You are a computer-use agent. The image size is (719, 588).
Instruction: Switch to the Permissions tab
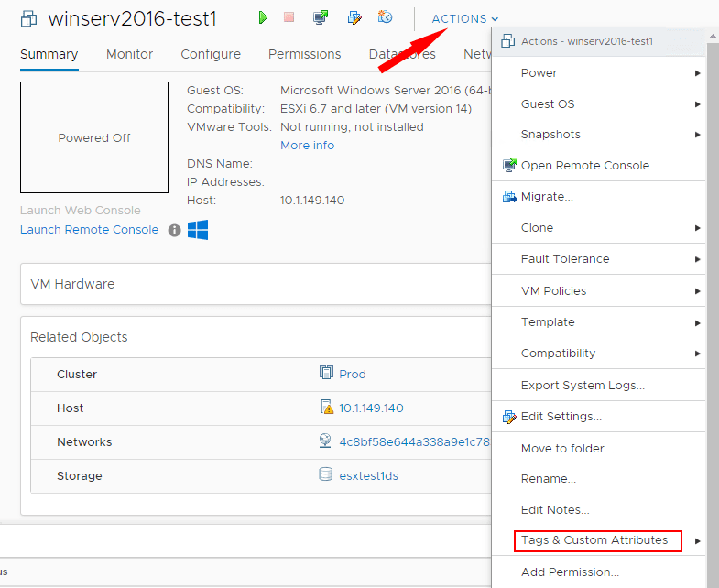click(304, 54)
